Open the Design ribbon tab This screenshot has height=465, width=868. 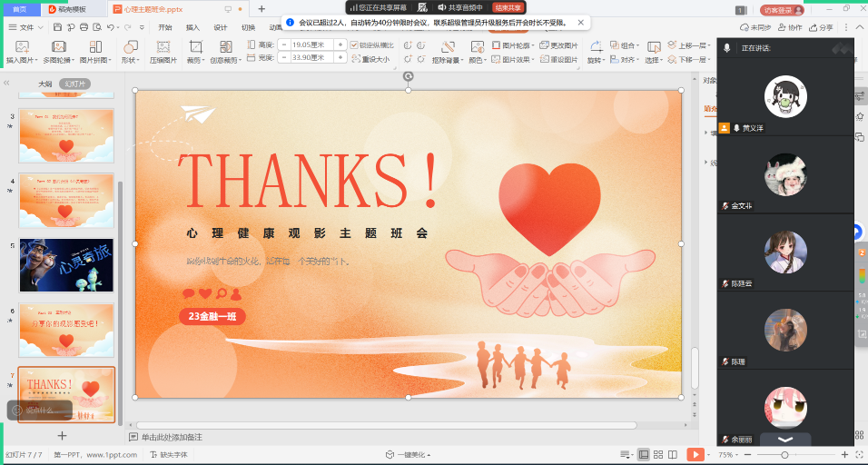tap(220, 27)
